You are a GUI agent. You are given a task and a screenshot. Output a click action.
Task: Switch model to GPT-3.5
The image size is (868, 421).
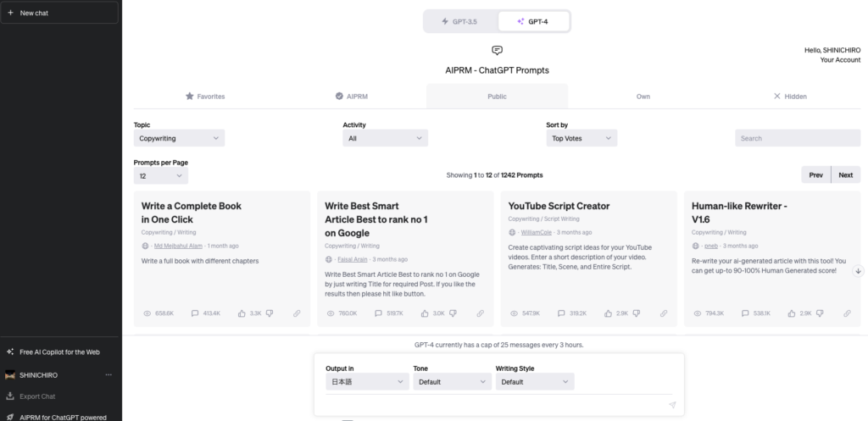[460, 21]
